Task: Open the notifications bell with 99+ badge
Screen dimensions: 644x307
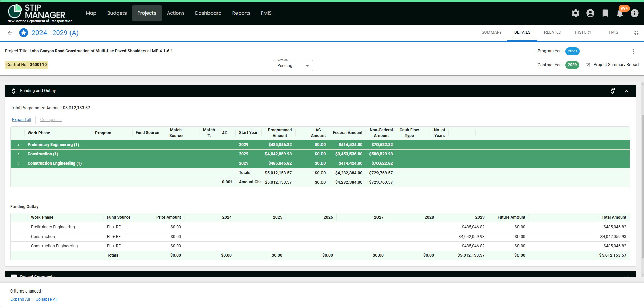Action: click(620, 13)
